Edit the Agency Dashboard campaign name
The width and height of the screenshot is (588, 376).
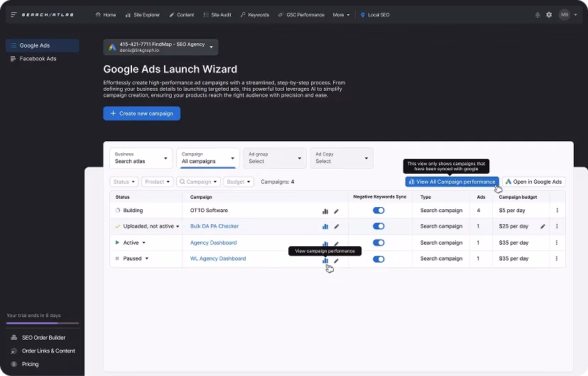337,243
